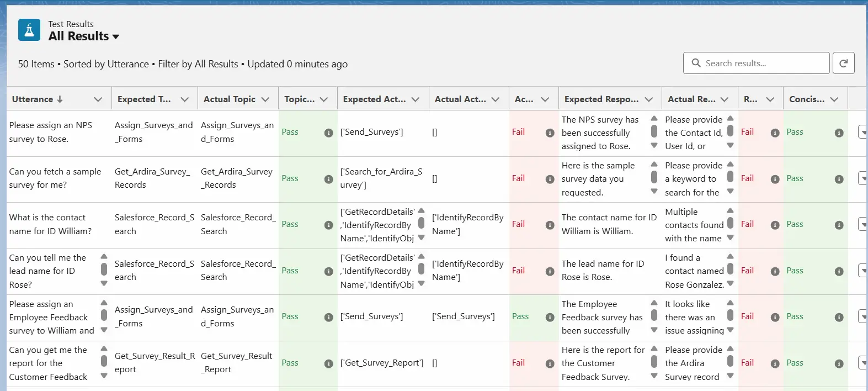Screen dimensions: 868x391
Task: Click the Expected Actions column header
Action: [x=374, y=99]
